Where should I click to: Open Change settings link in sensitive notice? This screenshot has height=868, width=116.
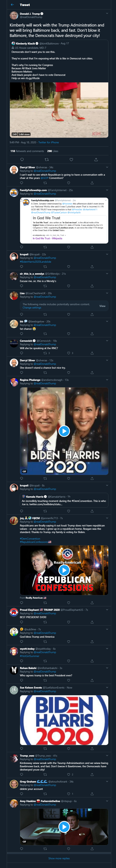point(32,308)
